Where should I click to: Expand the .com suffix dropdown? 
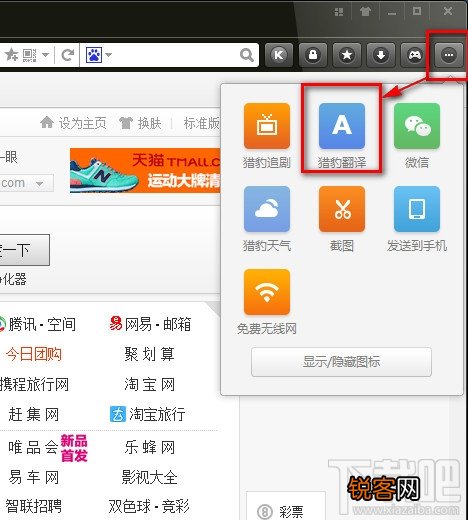[39, 184]
